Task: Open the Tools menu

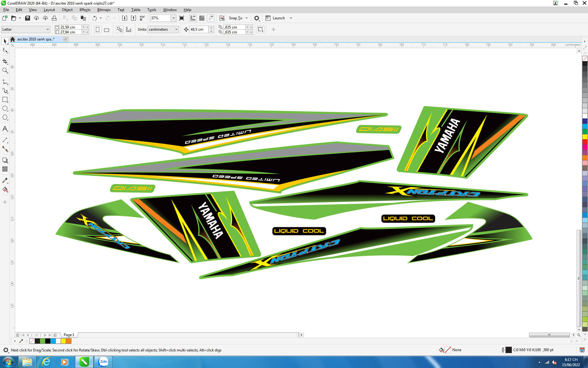Action: tap(152, 10)
